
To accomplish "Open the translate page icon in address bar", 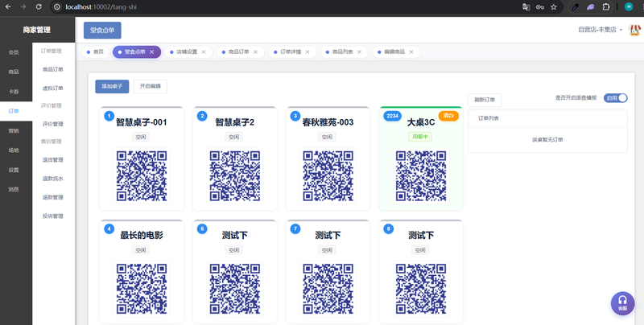I will [526, 6].
